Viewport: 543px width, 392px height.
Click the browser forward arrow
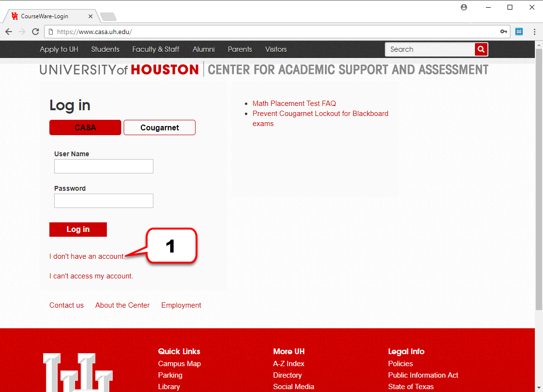click(22, 32)
